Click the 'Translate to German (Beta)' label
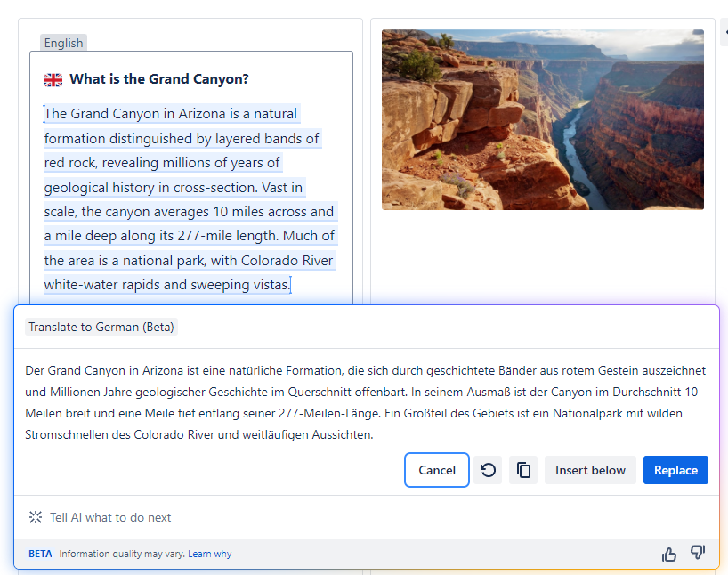 pyautogui.click(x=101, y=327)
